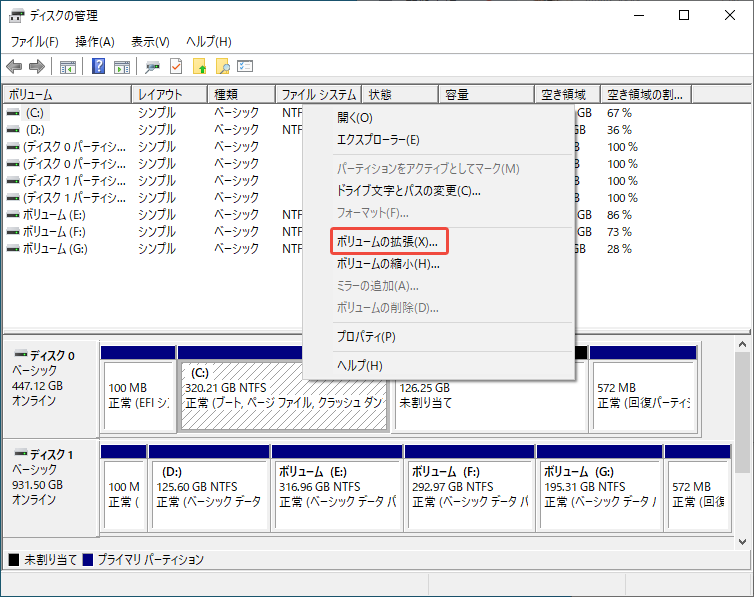Sort by the 状態 column header
This screenshot has width=754, height=597.
point(400,95)
